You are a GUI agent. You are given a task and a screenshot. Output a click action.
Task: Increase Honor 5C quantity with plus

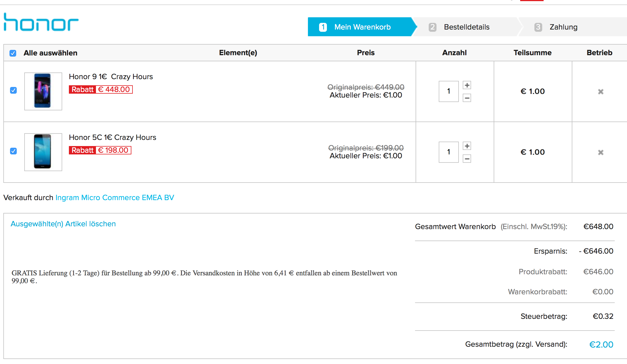pyautogui.click(x=467, y=146)
